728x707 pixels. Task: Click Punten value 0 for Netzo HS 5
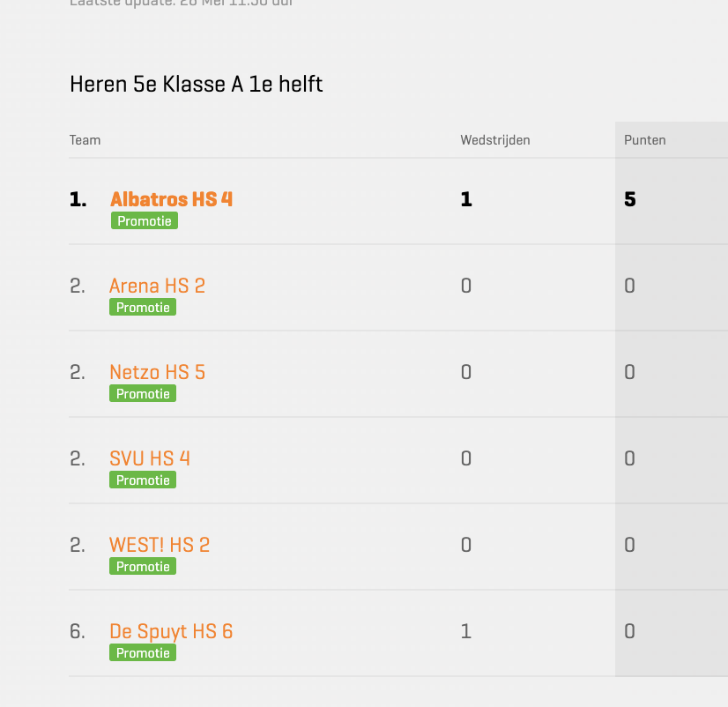tap(629, 372)
